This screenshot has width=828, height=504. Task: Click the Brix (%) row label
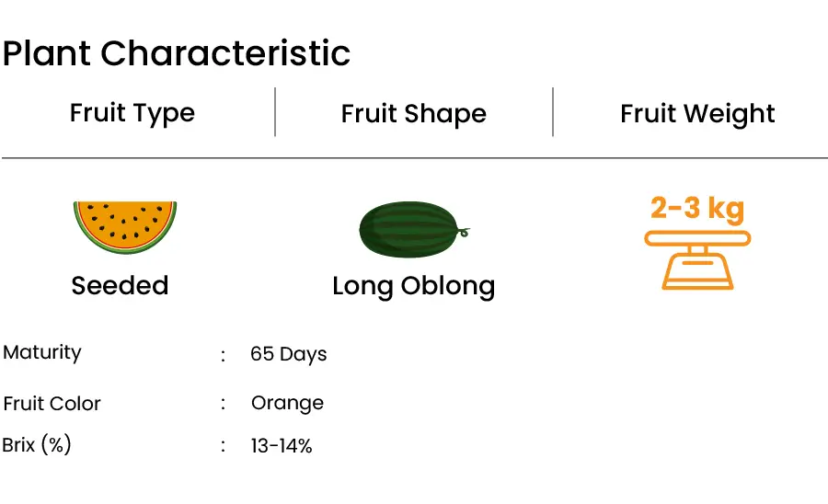tap(37, 445)
